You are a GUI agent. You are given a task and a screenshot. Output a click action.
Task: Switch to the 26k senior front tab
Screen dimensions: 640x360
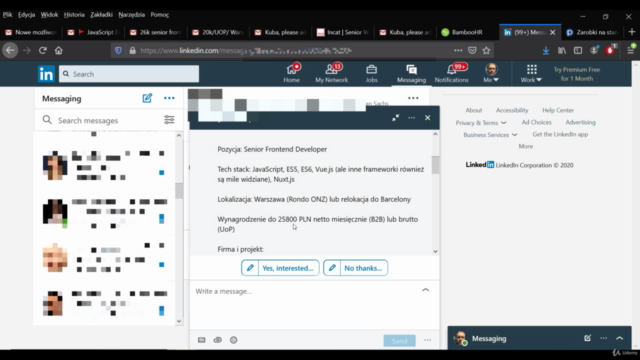(156, 32)
